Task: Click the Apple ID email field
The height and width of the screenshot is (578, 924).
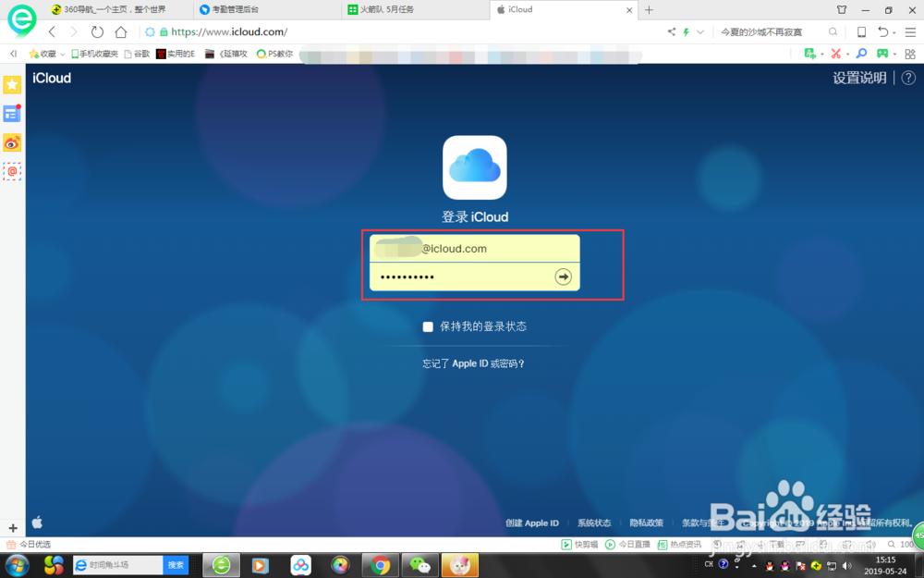Action: [x=474, y=248]
